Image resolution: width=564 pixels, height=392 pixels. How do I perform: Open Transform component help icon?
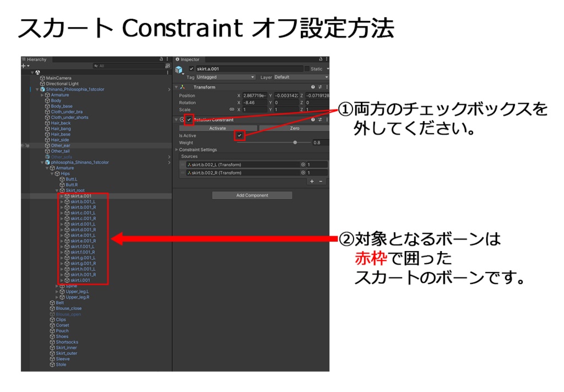[313, 87]
